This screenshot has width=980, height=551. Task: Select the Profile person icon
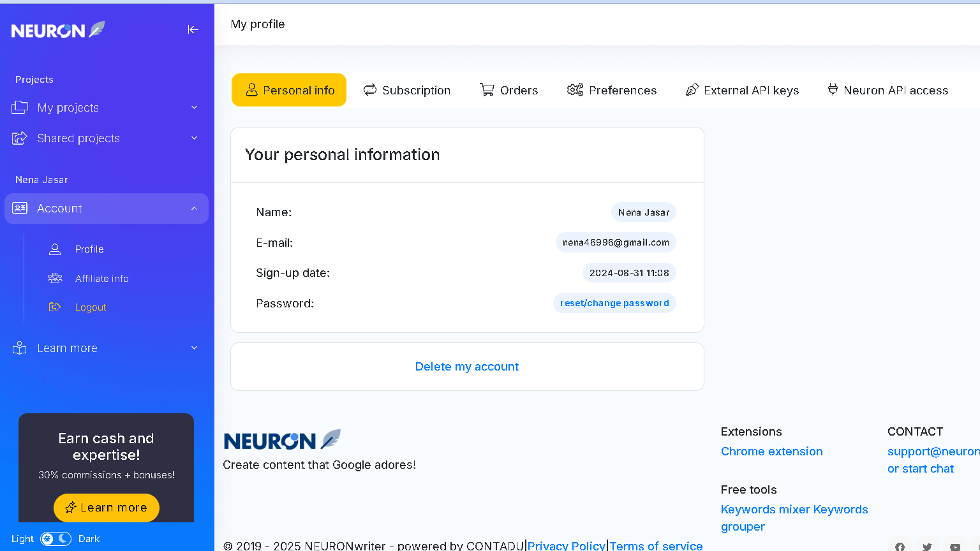tap(55, 249)
